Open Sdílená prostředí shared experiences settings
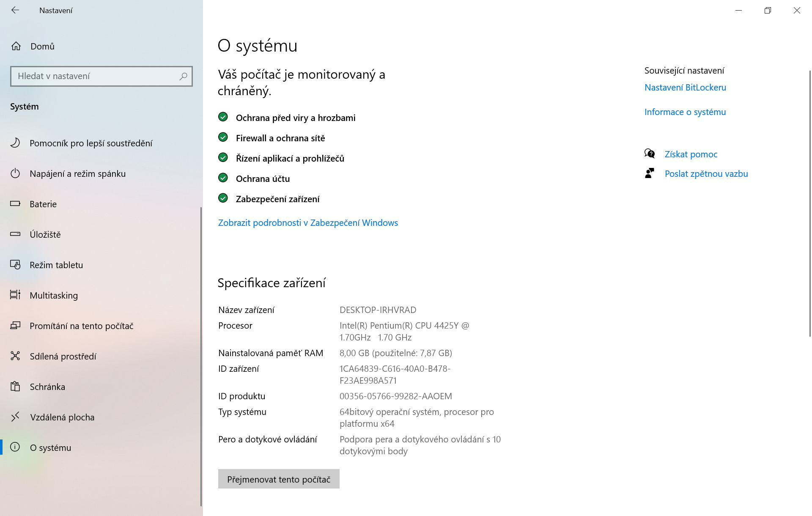The width and height of the screenshot is (812, 516). pos(63,356)
